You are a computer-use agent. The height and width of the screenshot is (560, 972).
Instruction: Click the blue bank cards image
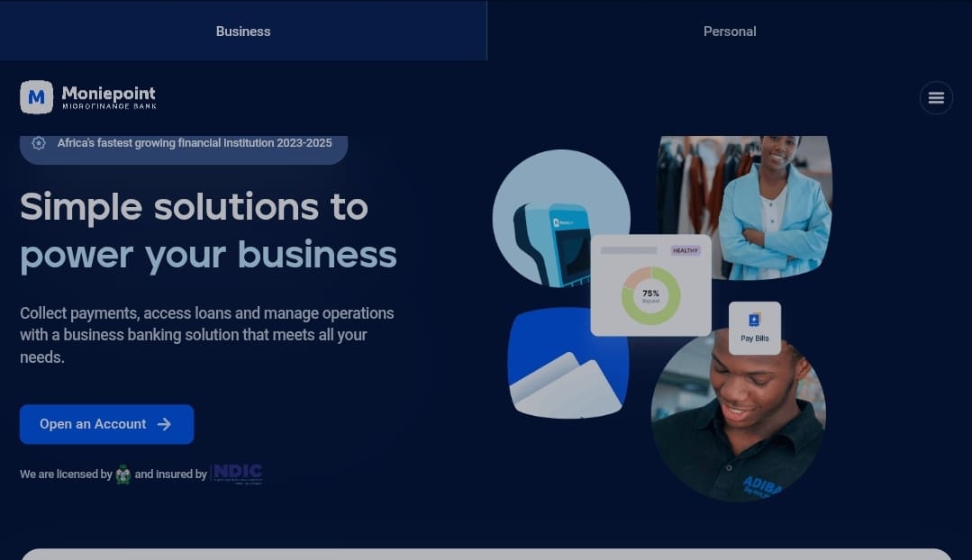point(568,363)
